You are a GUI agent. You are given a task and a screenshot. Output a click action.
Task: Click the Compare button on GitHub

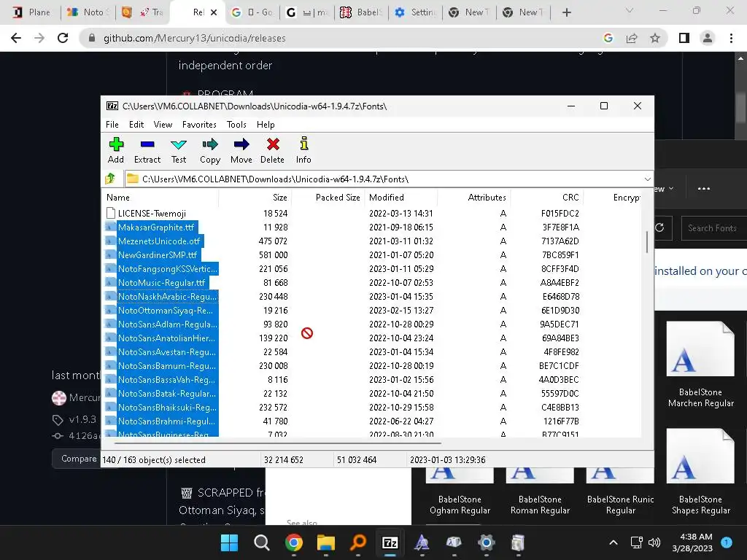(x=79, y=459)
